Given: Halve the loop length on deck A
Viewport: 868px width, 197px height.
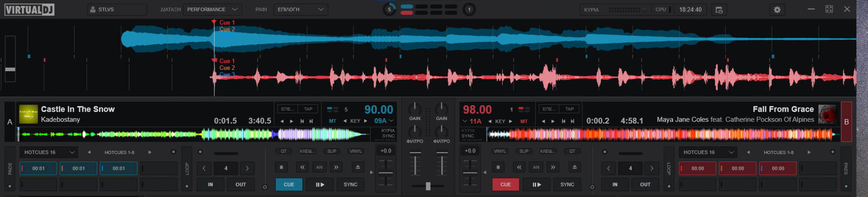Looking at the screenshot, I should click(204, 168).
